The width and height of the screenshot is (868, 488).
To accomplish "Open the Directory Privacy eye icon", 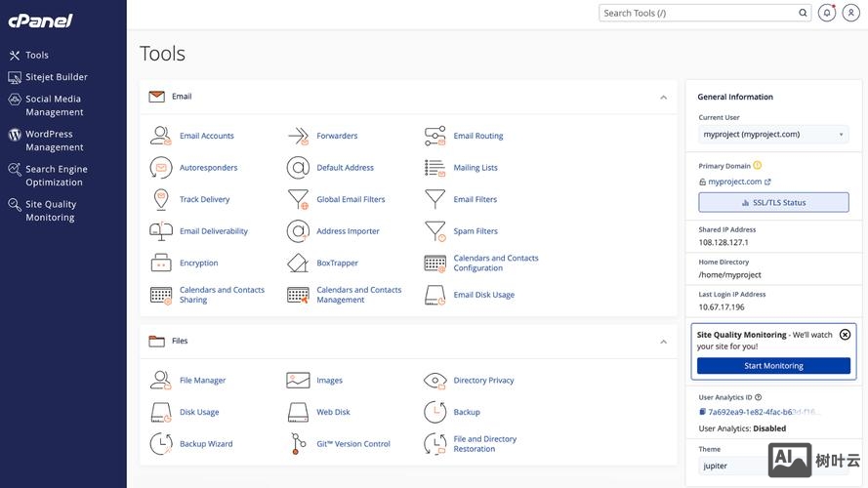I will click(435, 381).
